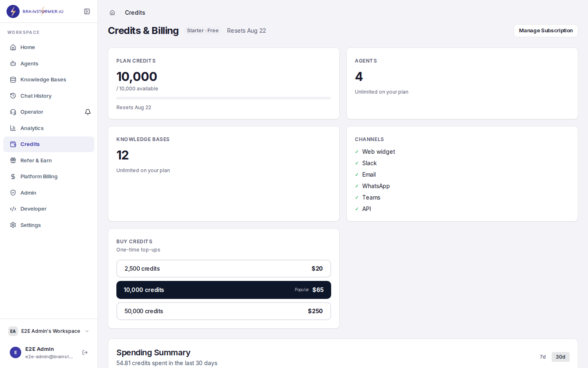Screen dimensions: 588x368
Task: Buy the 2,500 credits top-up
Action: coord(224,269)
